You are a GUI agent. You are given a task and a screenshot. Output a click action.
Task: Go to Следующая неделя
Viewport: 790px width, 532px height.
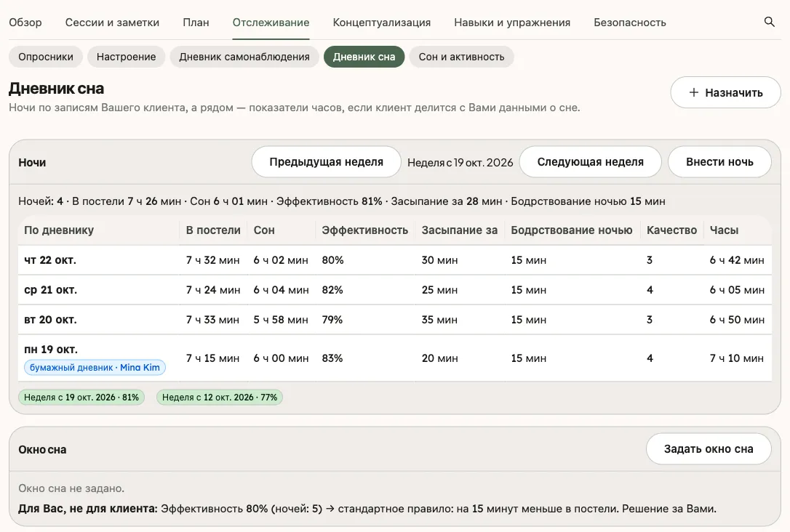[591, 162]
